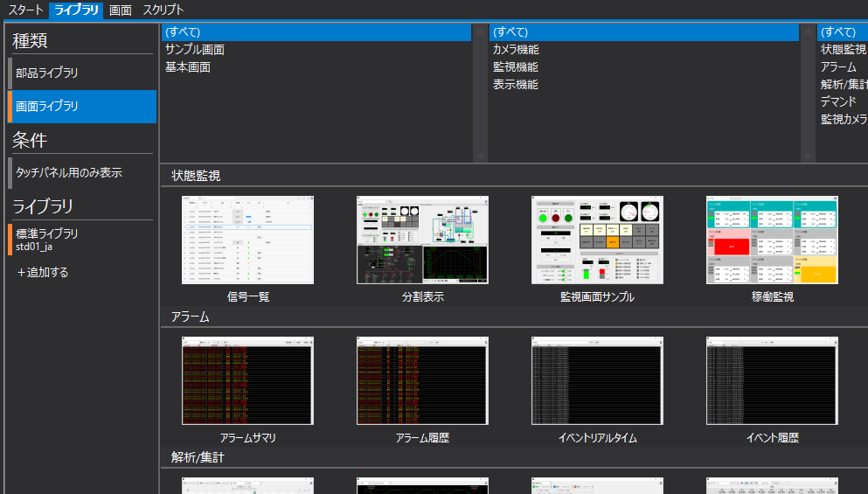Select 部品ライブラリ in the sidebar

[81, 73]
